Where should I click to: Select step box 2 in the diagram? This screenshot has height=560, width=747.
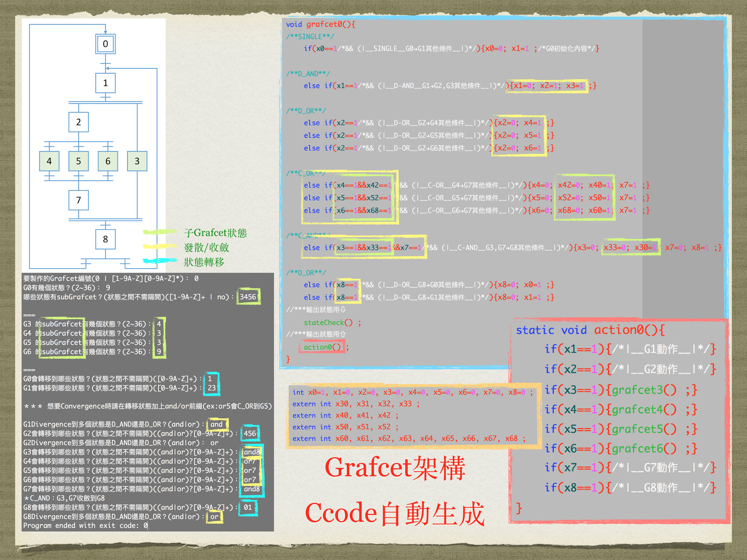click(78, 122)
